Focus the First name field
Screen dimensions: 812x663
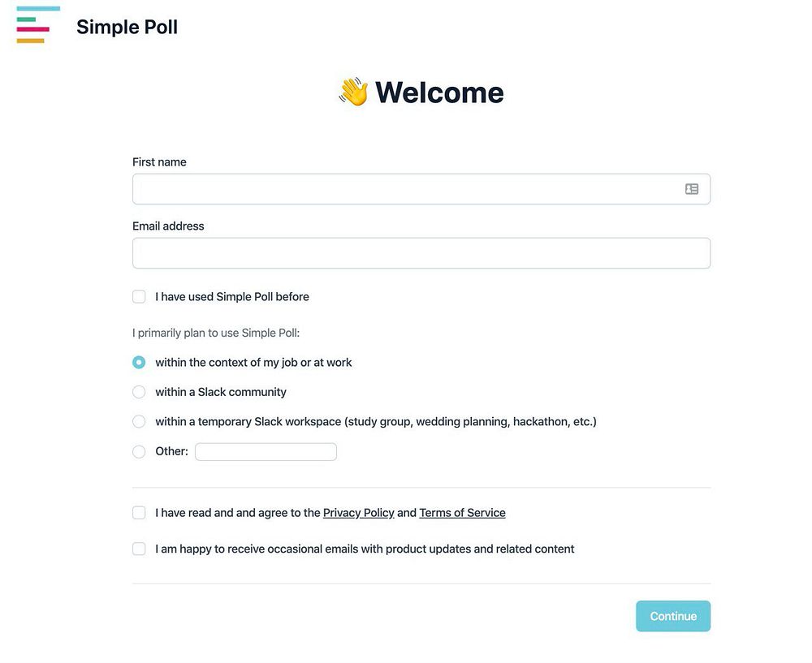point(421,189)
